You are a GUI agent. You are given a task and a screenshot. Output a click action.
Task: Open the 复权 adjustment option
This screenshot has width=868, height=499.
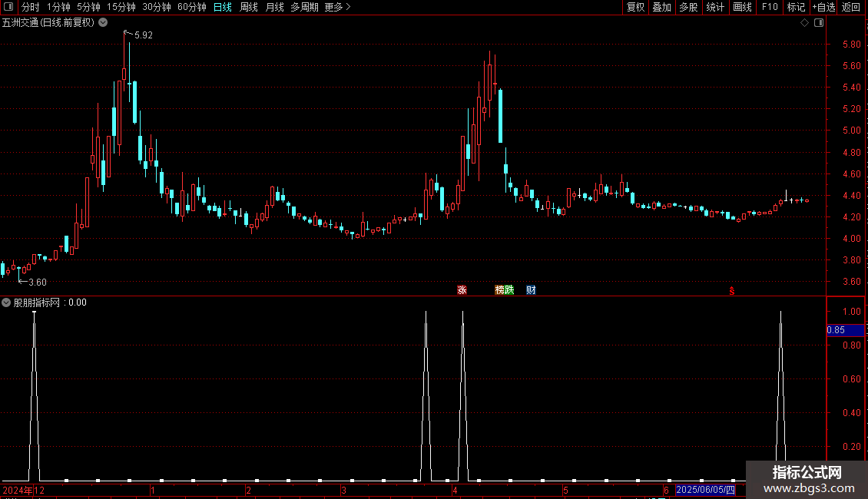click(635, 7)
